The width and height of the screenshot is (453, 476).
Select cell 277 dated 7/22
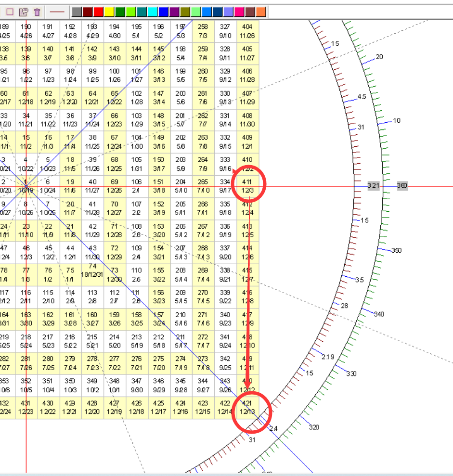coord(115,363)
